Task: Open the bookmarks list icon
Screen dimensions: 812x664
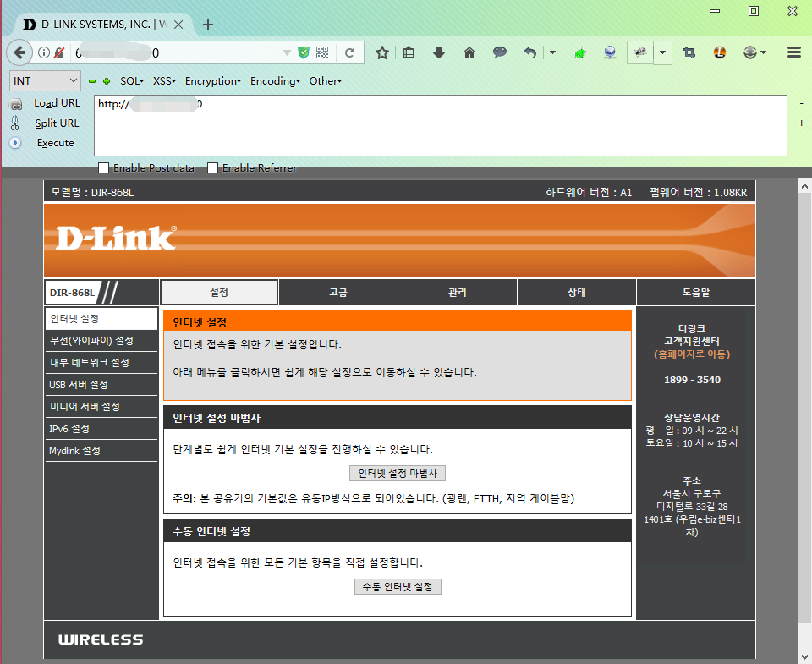Action: tap(409, 52)
